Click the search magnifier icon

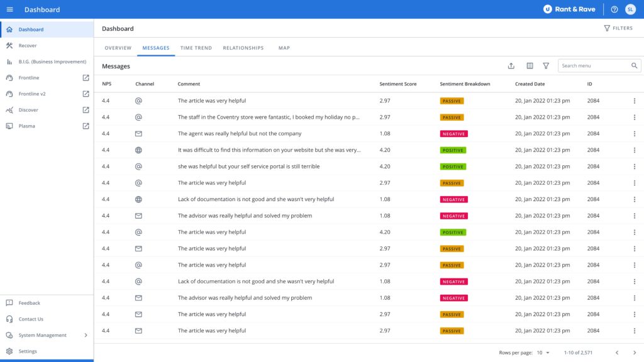tap(634, 65)
